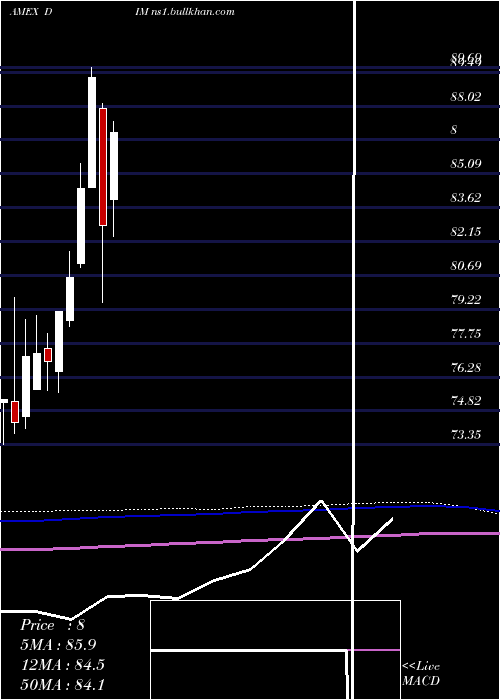
Task: Click the 12MA : 84.5 readout
Action: (62, 665)
